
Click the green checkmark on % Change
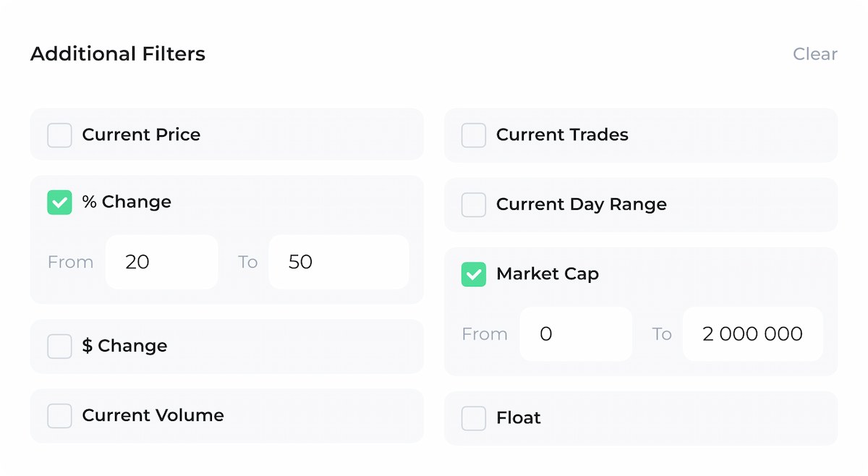pos(59,203)
